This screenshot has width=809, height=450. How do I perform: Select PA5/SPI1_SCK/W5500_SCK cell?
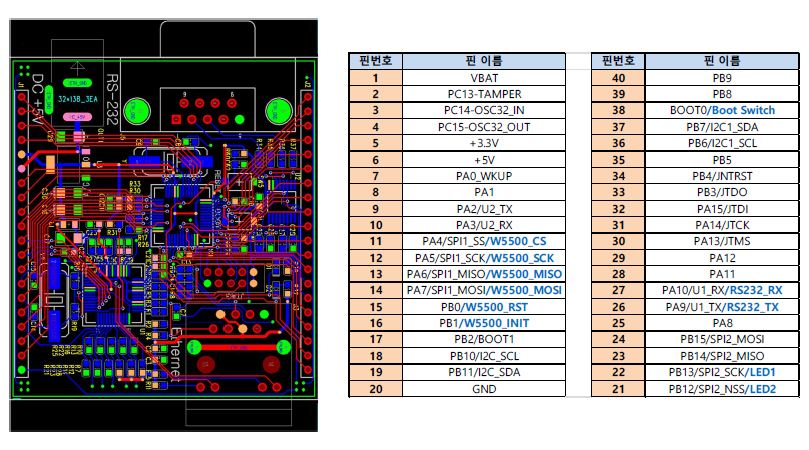click(x=484, y=258)
